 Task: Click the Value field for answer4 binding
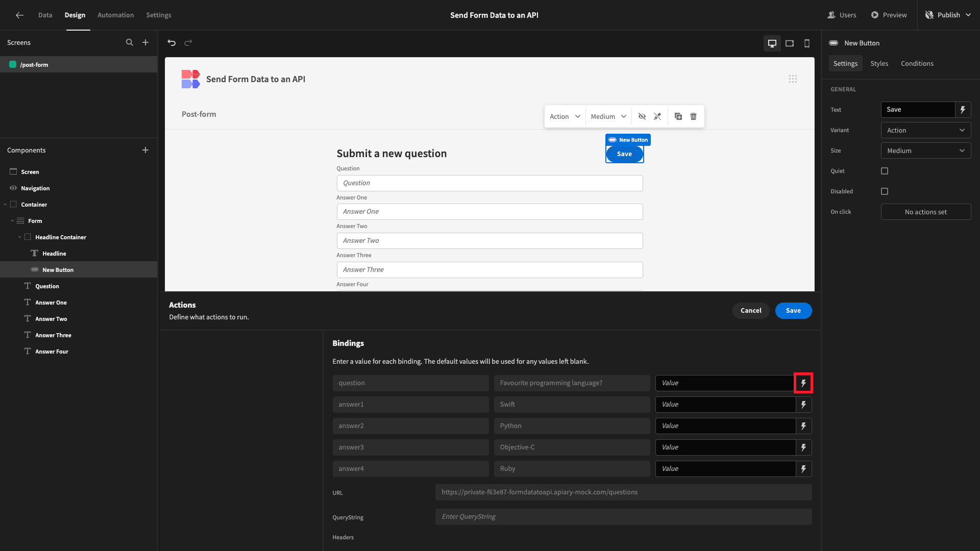click(725, 469)
